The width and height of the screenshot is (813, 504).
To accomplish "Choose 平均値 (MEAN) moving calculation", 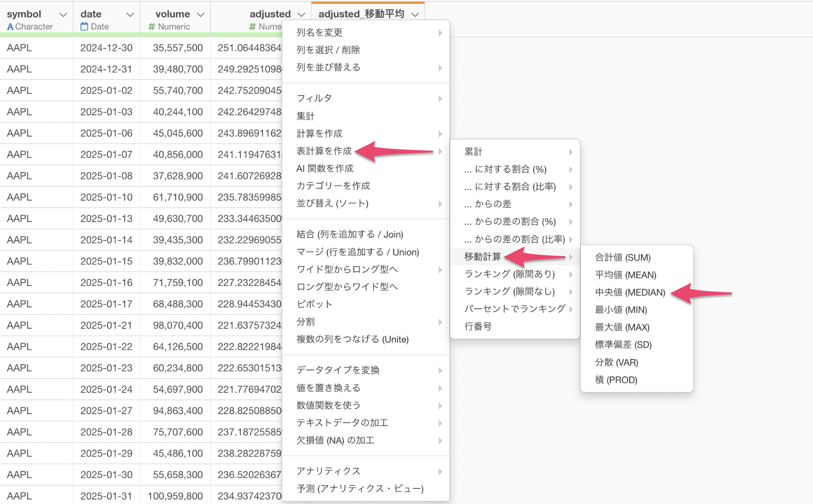I will coord(625,275).
